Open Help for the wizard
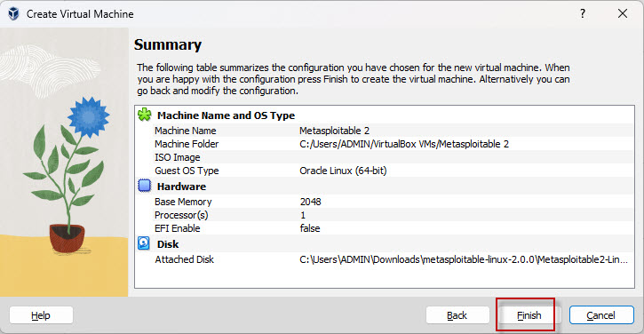The image size is (644, 334). [41, 315]
